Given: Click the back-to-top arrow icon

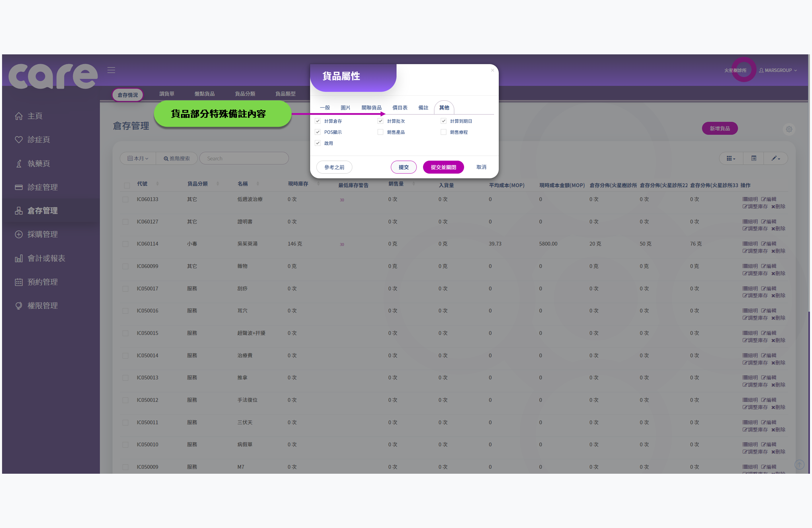Looking at the screenshot, I should click(x=799, y=464).
